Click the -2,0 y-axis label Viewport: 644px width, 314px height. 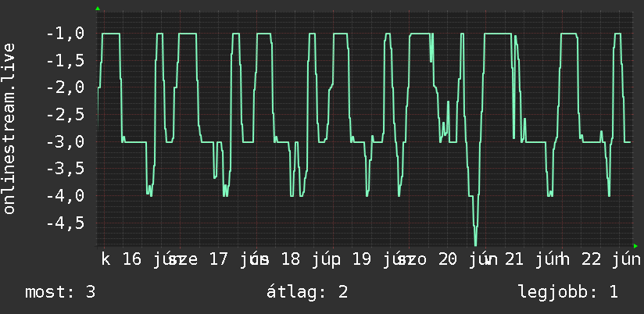click(66, 87)
